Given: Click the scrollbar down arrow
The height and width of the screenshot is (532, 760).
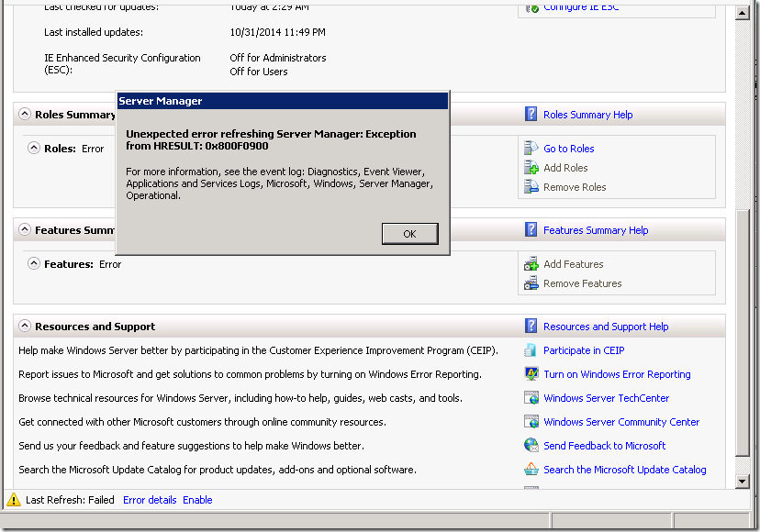Looking at the screenshot, I should 742,482.
